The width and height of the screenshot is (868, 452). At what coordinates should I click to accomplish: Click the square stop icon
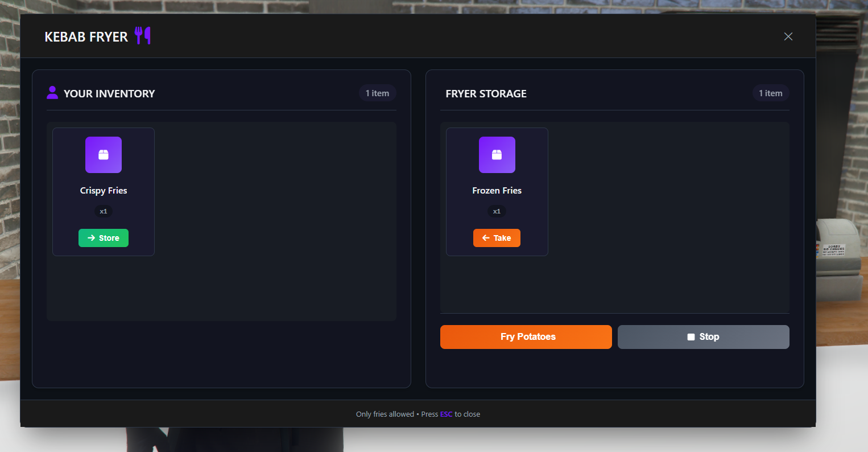(691, 337)
